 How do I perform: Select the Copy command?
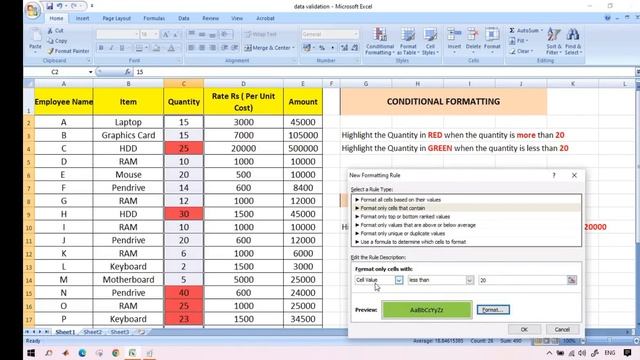(x=57, y=41)
